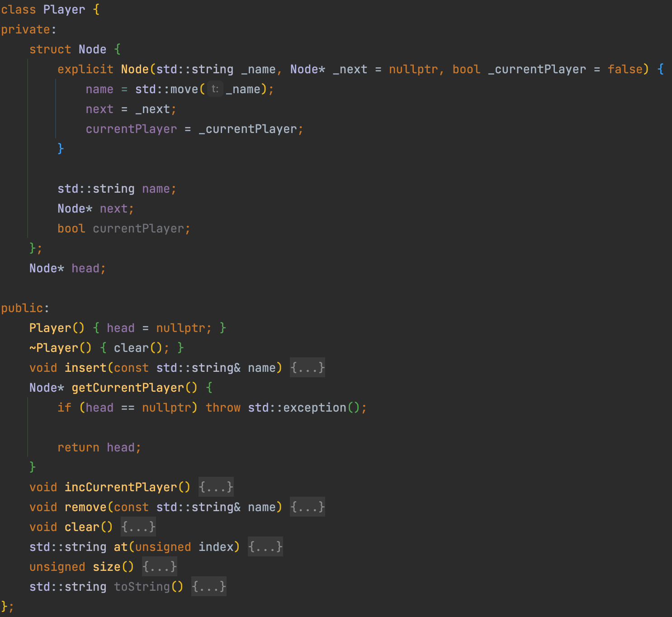The height and width of the screenshot is (617, 672).
Task: Click the 'explicit' keyword of Node constructor
Action: (x=85, y=69)
